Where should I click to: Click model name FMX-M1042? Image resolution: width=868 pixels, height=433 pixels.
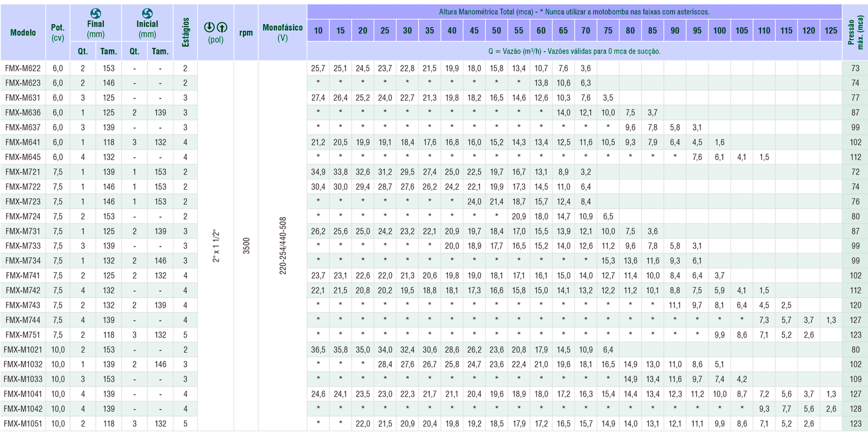click(x=23, y=409)
